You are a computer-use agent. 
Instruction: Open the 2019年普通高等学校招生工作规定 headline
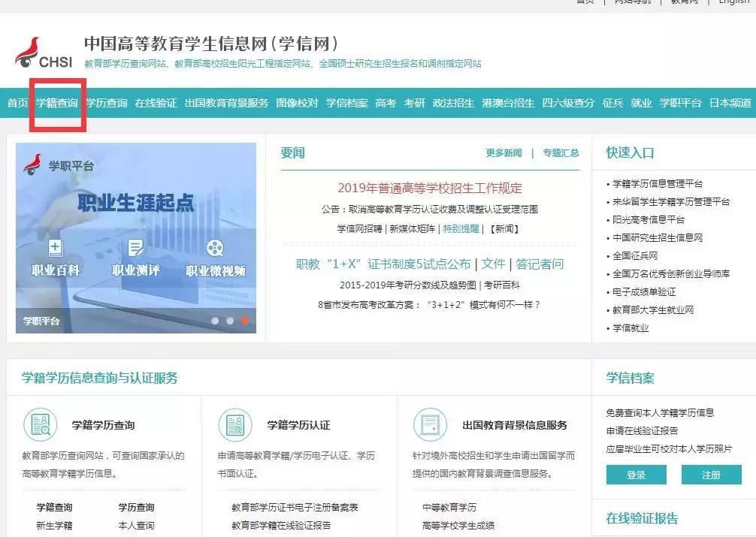[x=430, y=189]
